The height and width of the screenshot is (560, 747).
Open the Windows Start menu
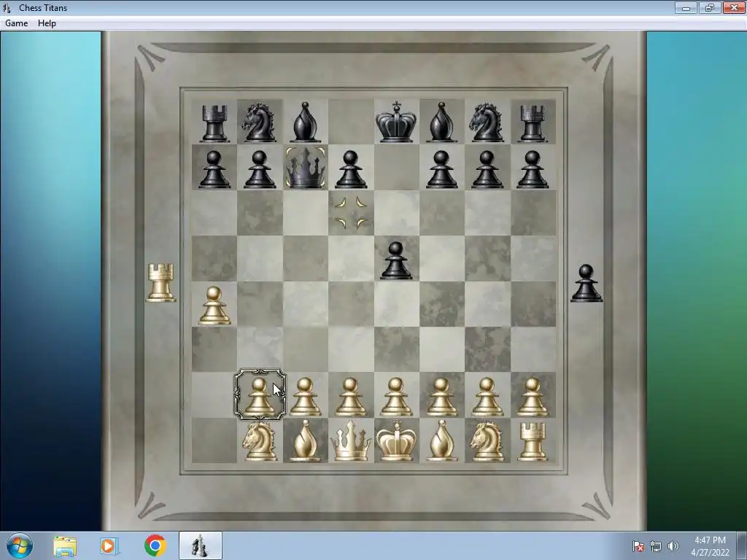tap(20, 546)
